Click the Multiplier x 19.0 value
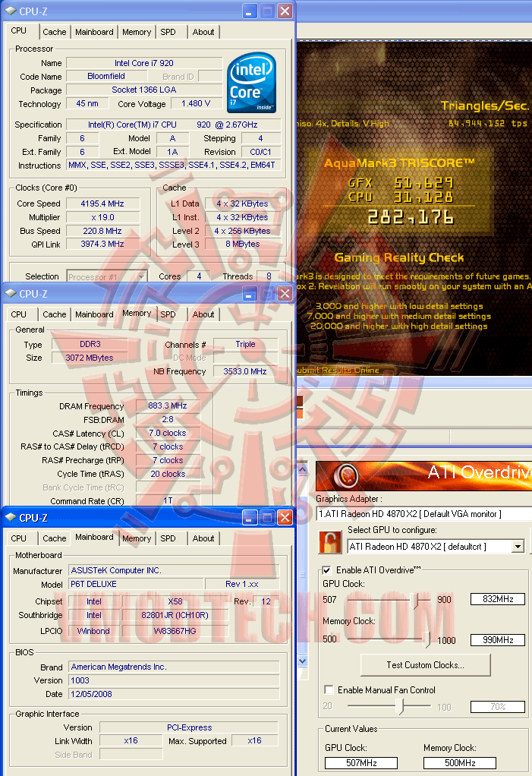 tap(103, 217)
